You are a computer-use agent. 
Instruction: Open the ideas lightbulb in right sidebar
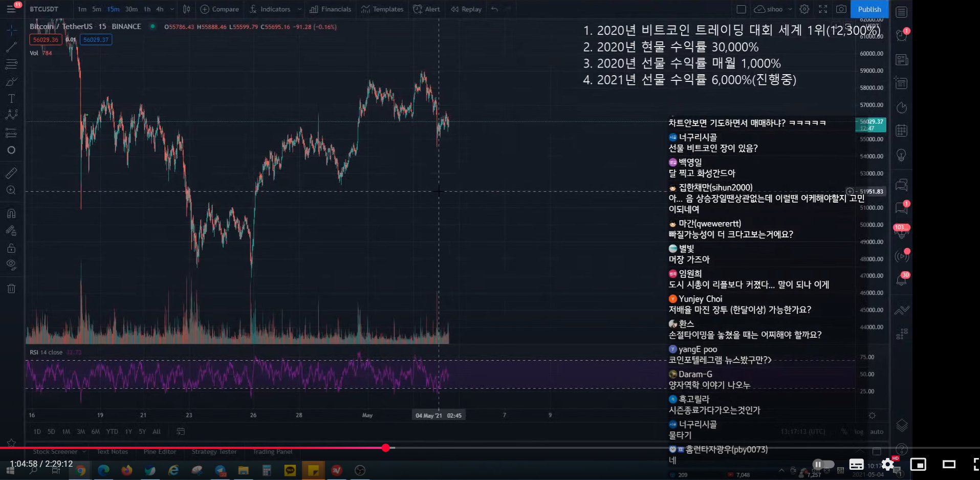(x=902, y=155)
